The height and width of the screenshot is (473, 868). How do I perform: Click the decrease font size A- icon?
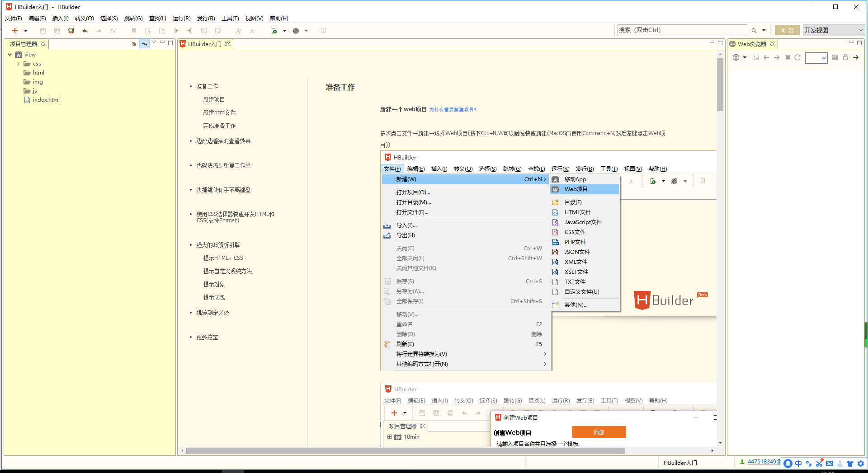(253, 31)
